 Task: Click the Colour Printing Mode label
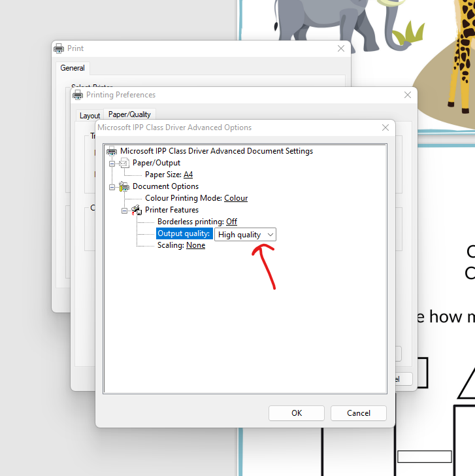(x=184, y=198)
